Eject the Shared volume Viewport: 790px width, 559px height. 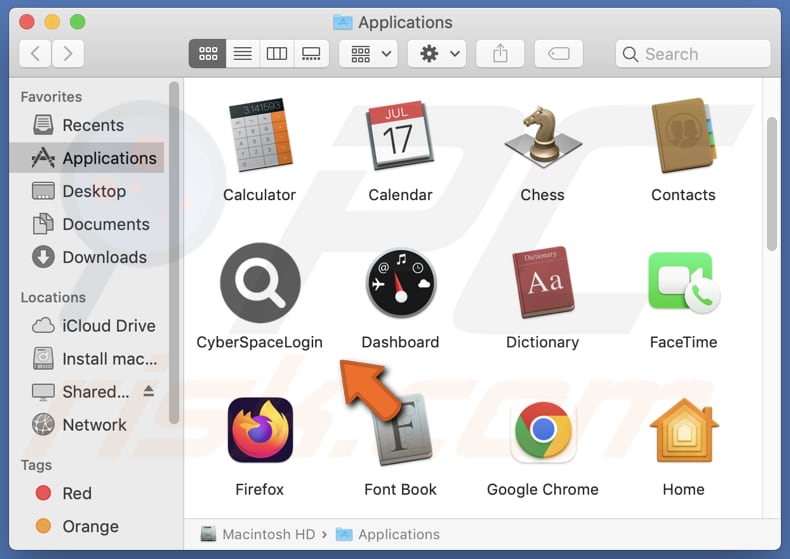coord(149,391)
